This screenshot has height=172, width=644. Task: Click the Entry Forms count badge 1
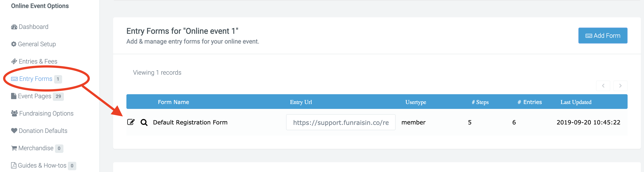58,79
